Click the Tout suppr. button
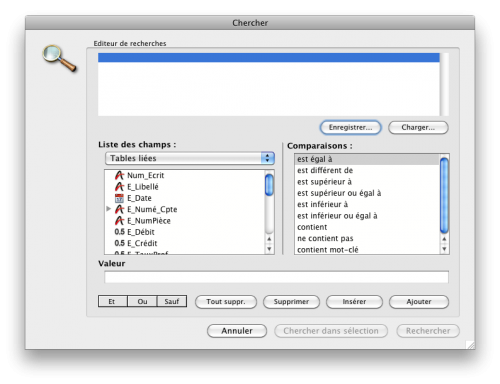 (x=226, y=302)
